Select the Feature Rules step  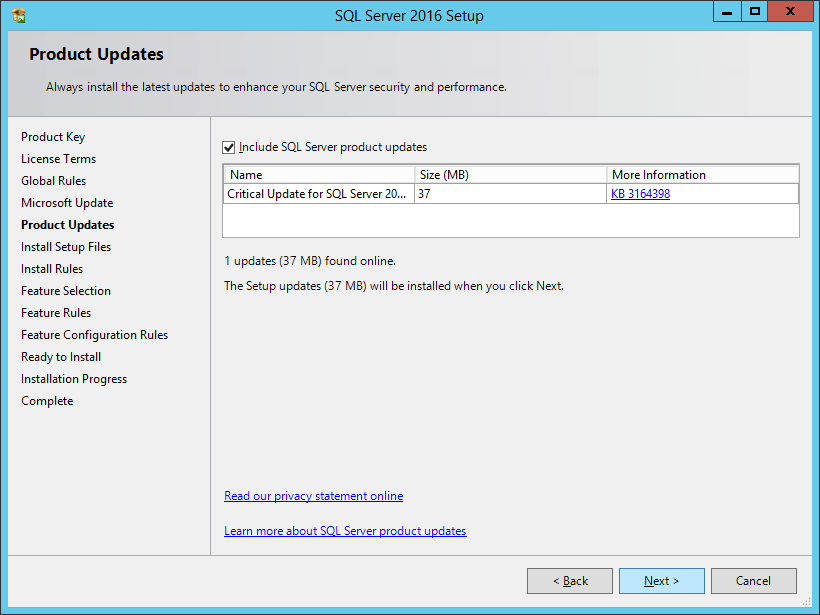tap(56, 313)
